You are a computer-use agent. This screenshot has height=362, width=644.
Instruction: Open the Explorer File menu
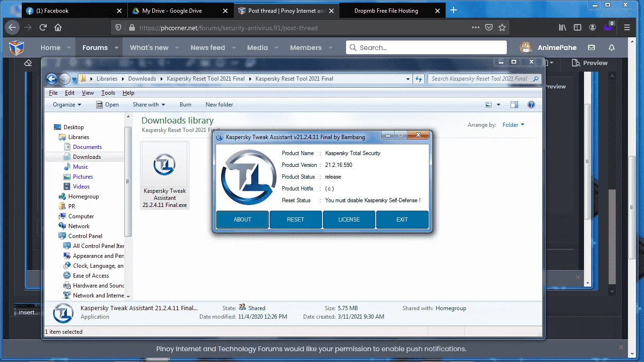(x=53, y=93)
